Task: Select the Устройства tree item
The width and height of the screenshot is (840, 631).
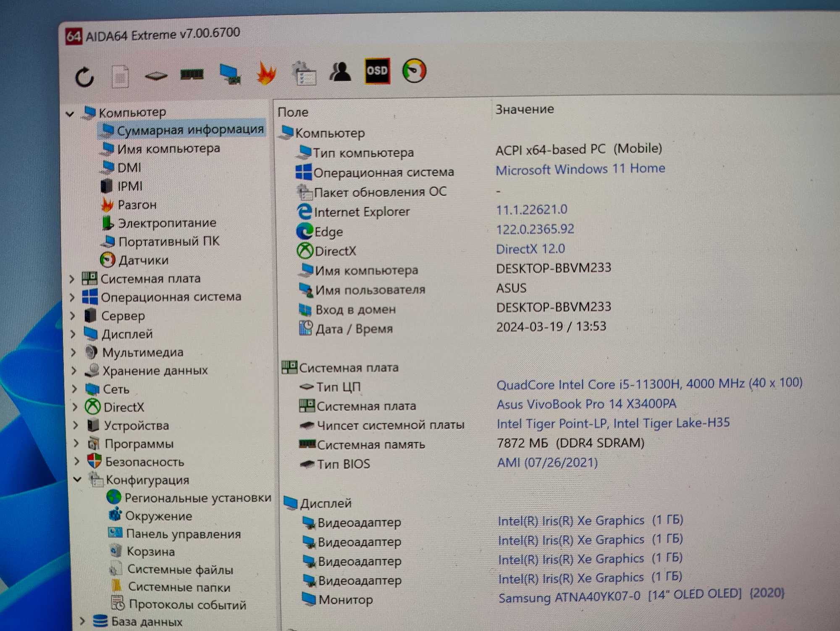Action: (x=136, y=426)
